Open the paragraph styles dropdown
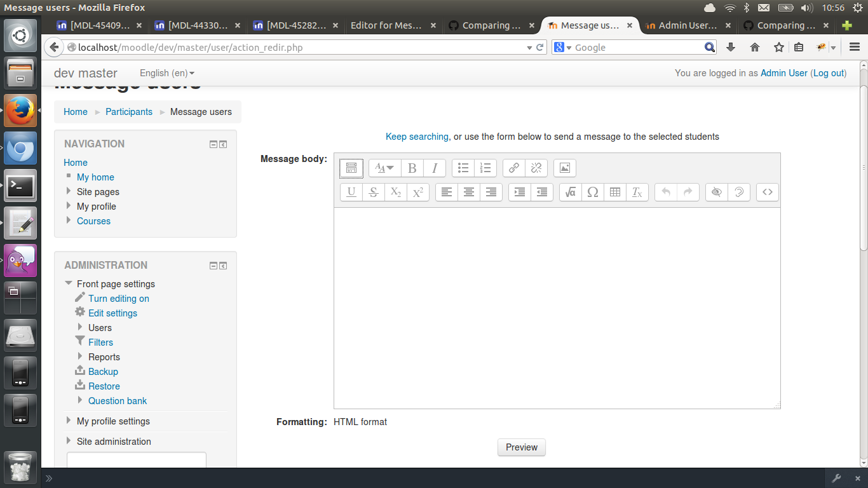This screenshot has height=488, width=868. coord(384,168)
